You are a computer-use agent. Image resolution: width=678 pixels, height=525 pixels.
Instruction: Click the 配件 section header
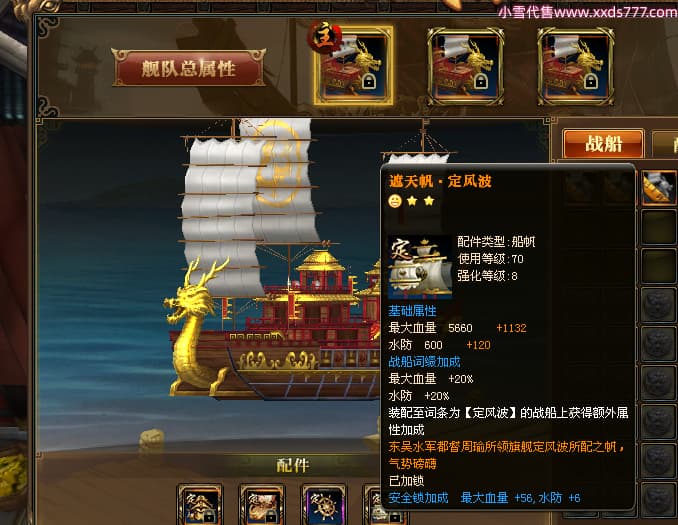293,465
